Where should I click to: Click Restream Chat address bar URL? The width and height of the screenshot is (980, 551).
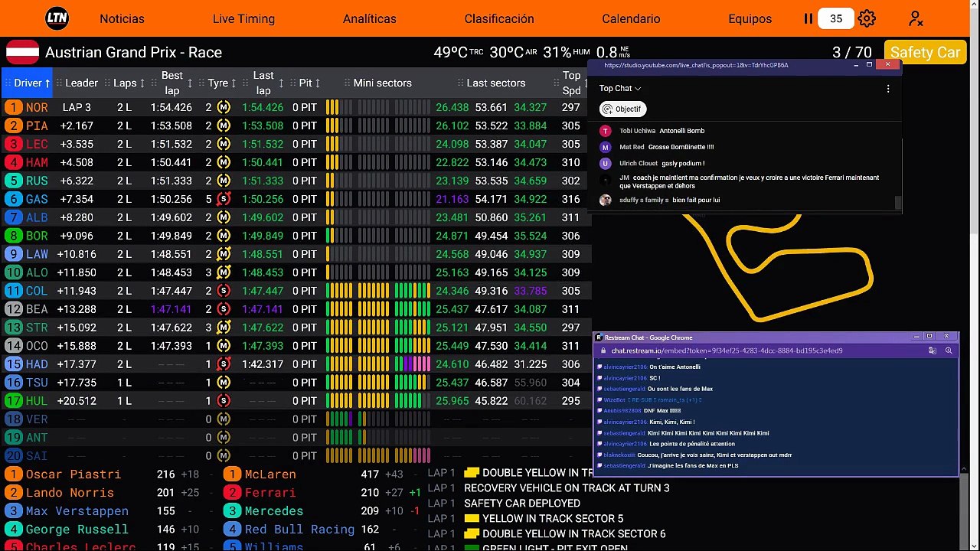pyautogui.click(x=727, y=350)
